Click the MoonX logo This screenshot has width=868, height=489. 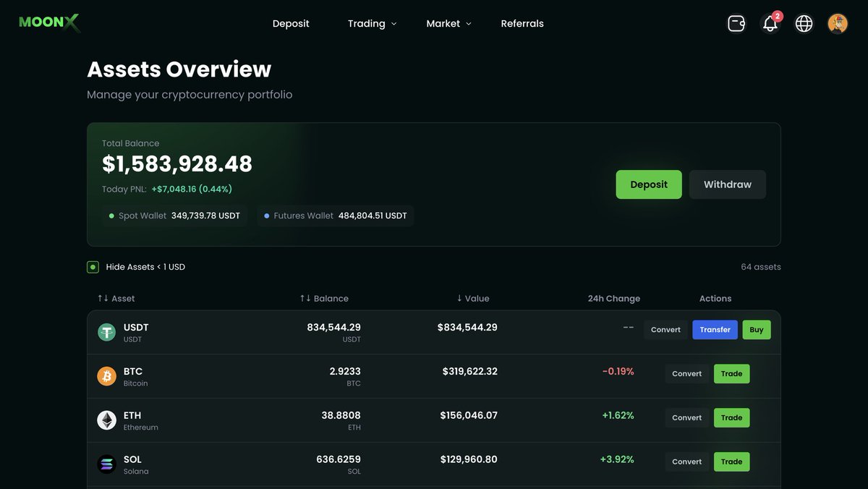[49, 23]
